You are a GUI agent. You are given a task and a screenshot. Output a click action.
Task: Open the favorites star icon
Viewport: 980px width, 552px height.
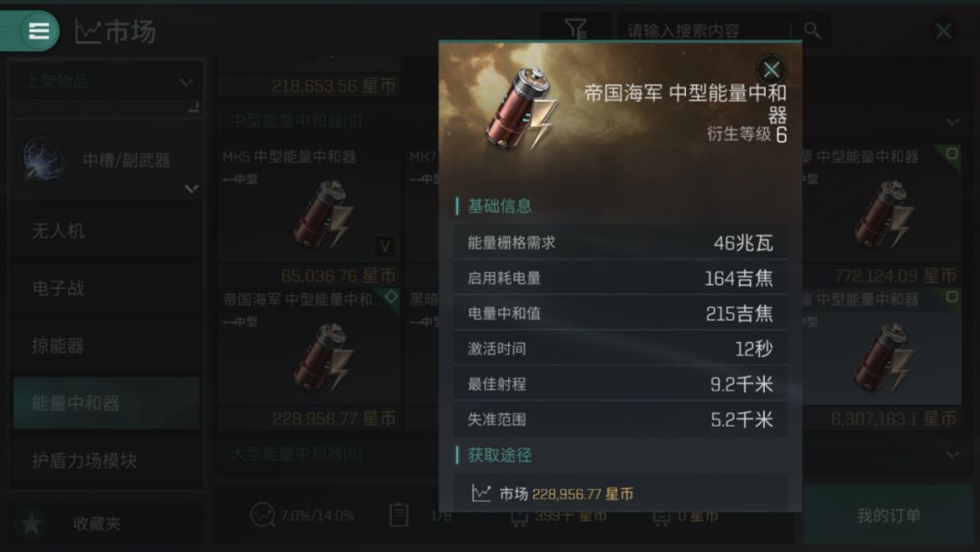pos(31,523)
